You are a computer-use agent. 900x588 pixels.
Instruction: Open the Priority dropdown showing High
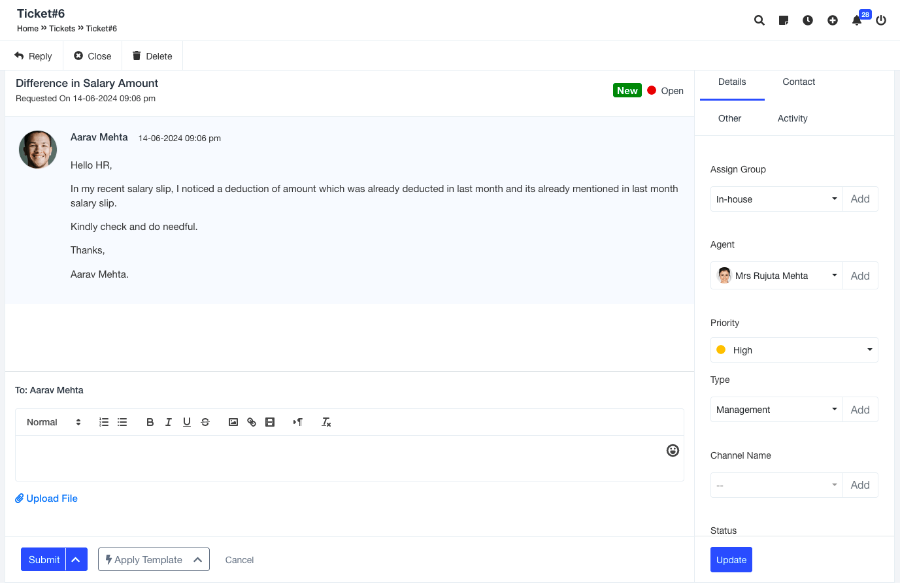point(793,350)
